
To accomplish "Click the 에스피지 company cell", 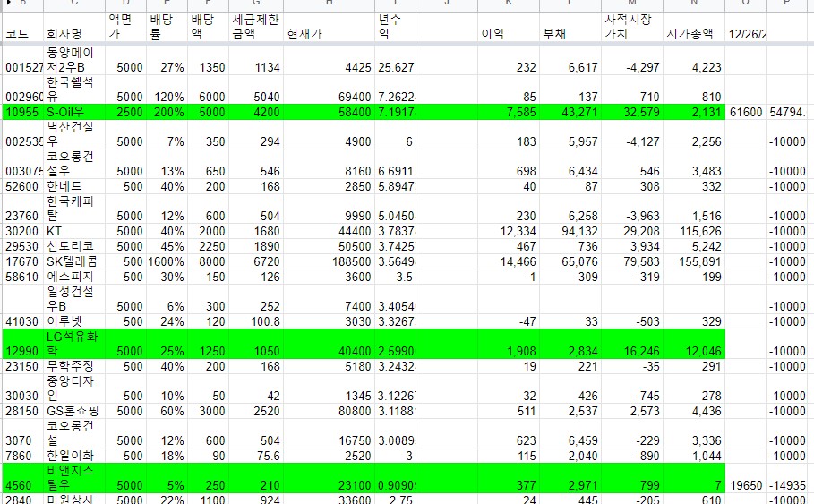I will tap(74, 277).
